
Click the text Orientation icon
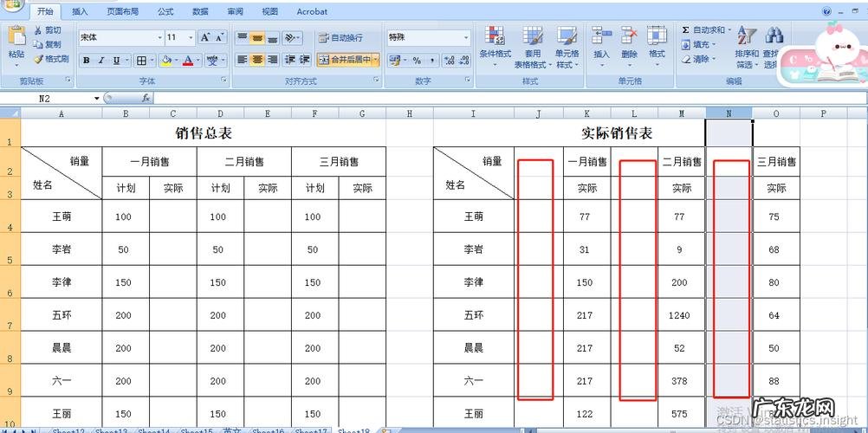click(289, 37)
